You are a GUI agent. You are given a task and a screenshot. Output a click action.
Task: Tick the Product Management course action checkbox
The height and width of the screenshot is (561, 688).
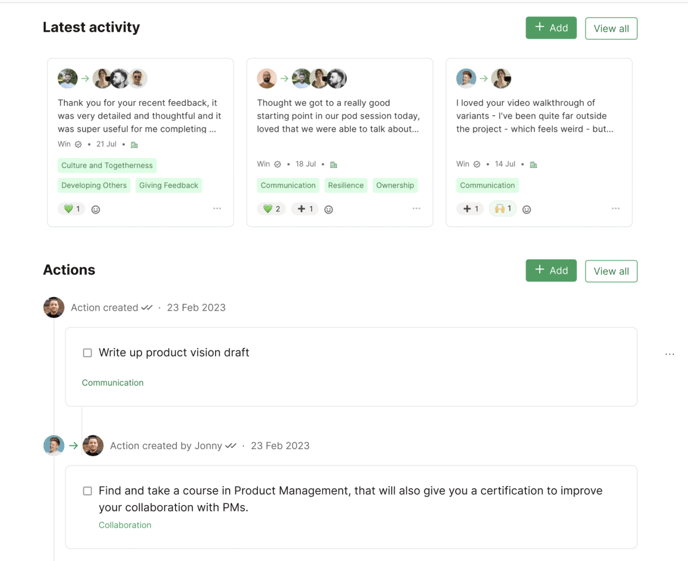coord(87,491)
